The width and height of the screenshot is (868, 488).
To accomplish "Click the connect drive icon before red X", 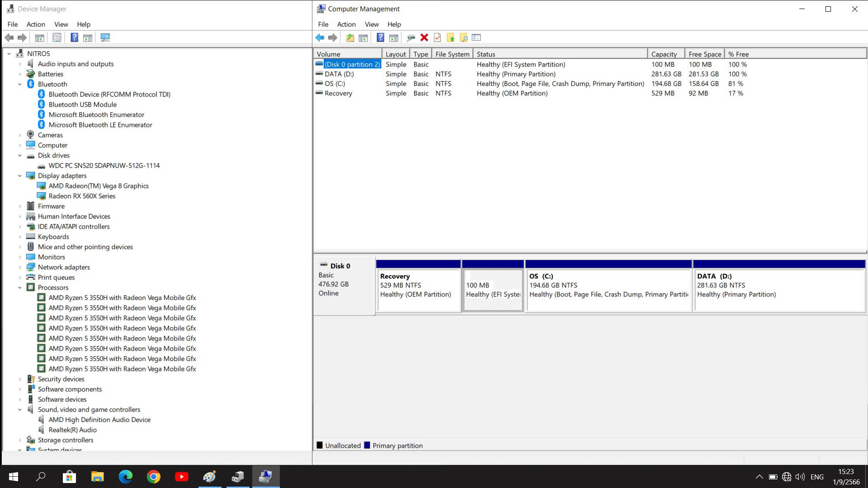I will click(x=411, y=38).
